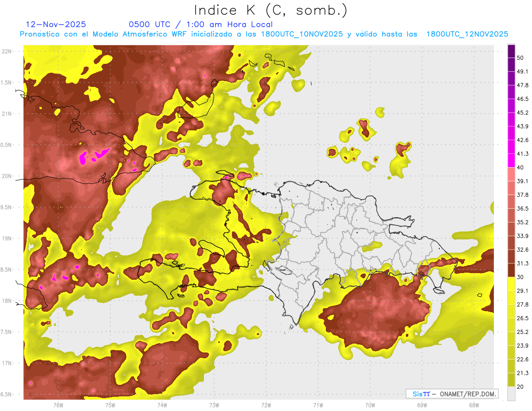Click the latitude axis label "17N"
This screenshot has height=411, width=532.
[x=7, y=364]
